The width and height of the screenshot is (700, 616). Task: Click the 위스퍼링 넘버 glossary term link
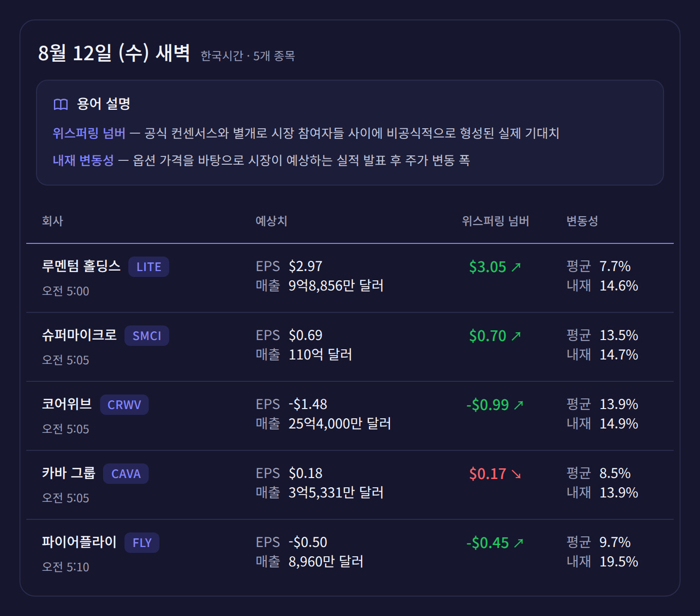(89, 133)
